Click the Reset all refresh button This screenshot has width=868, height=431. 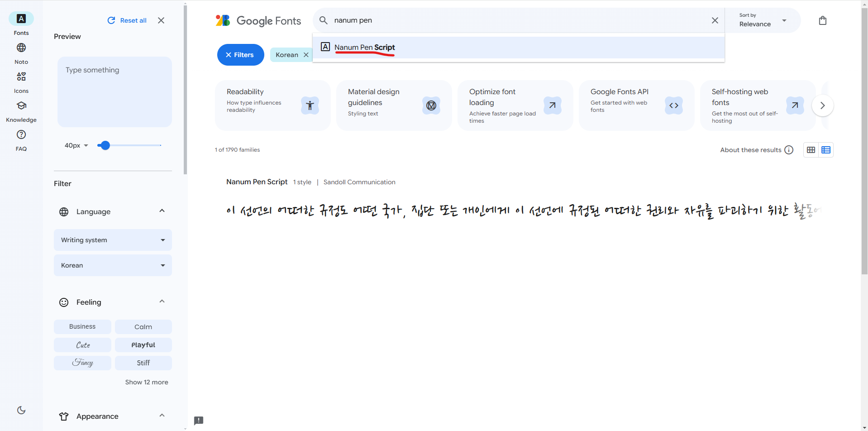pyautogui.click(x=127, y=20)
